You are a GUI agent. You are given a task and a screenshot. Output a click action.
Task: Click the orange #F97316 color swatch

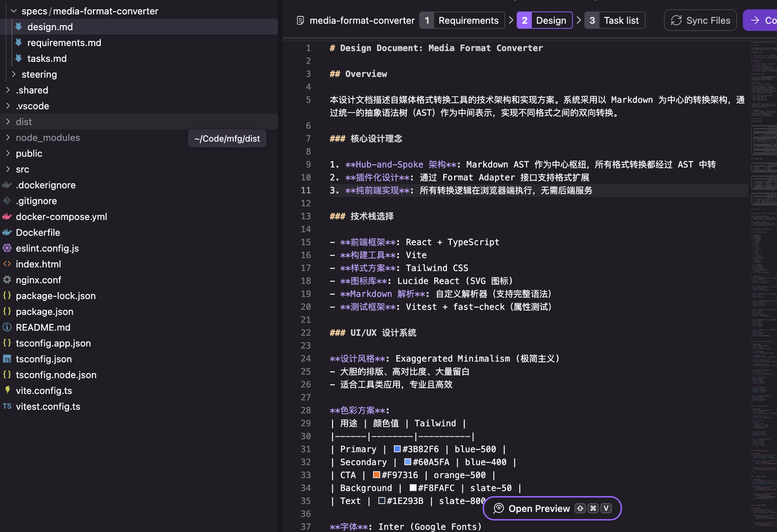pos(376,475)
